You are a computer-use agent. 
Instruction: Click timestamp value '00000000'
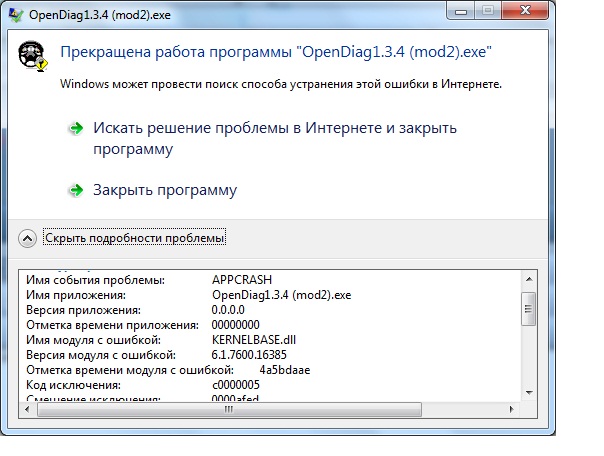click(x=235, y=325)
